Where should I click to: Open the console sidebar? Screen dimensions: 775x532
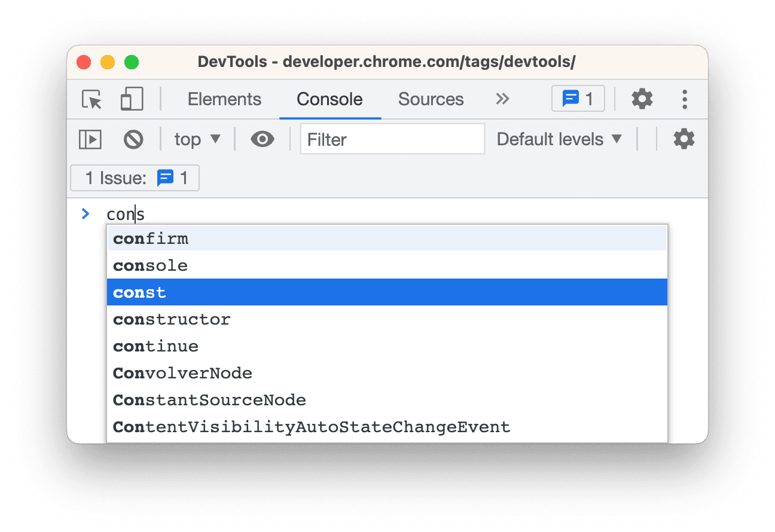coord(90,139)
